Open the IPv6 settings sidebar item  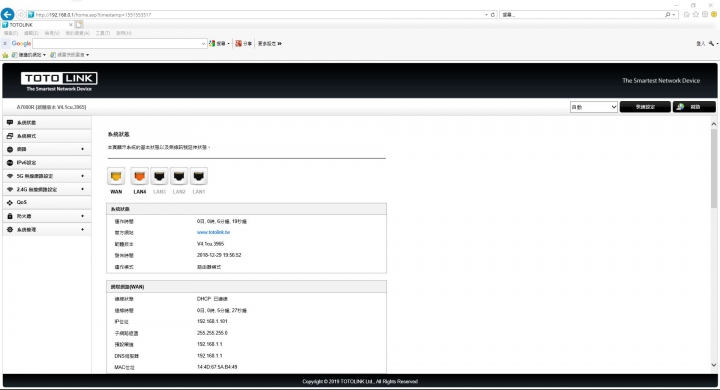pos(47,163)
